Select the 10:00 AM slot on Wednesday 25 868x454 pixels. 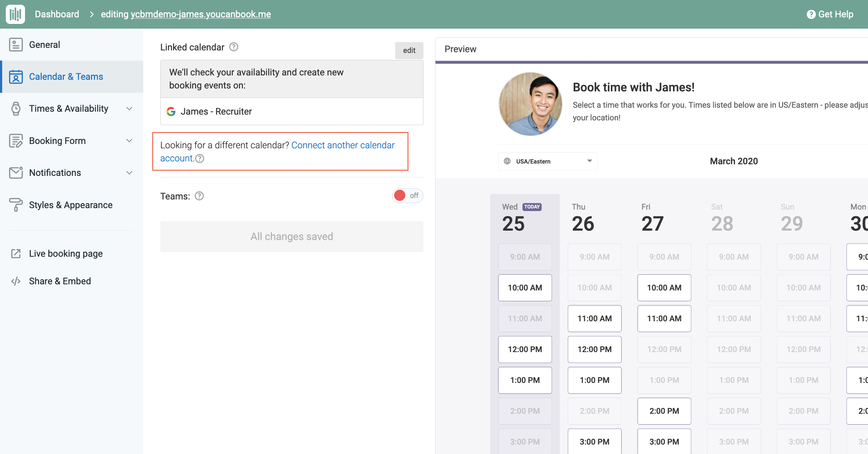[x=525, y=288]
